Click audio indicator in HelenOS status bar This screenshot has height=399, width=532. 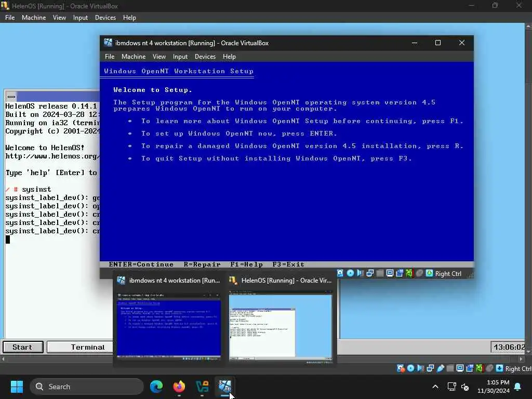pos(420,368)
